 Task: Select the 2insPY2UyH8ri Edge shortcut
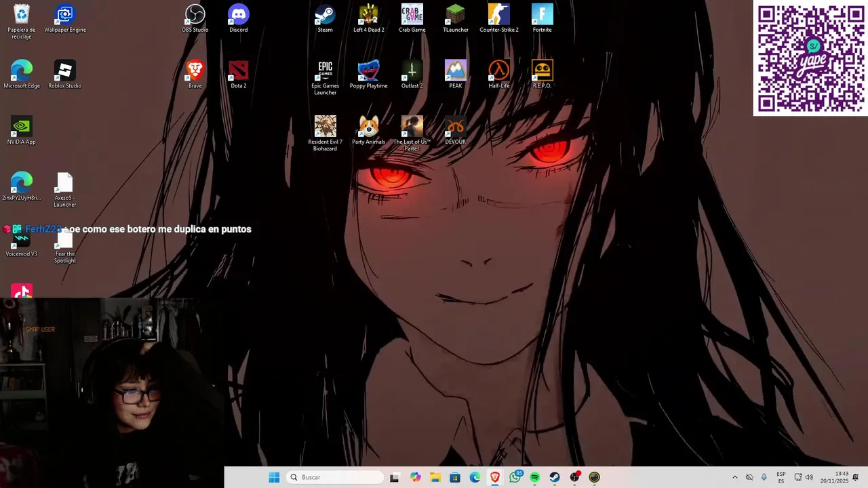point(22,186)
